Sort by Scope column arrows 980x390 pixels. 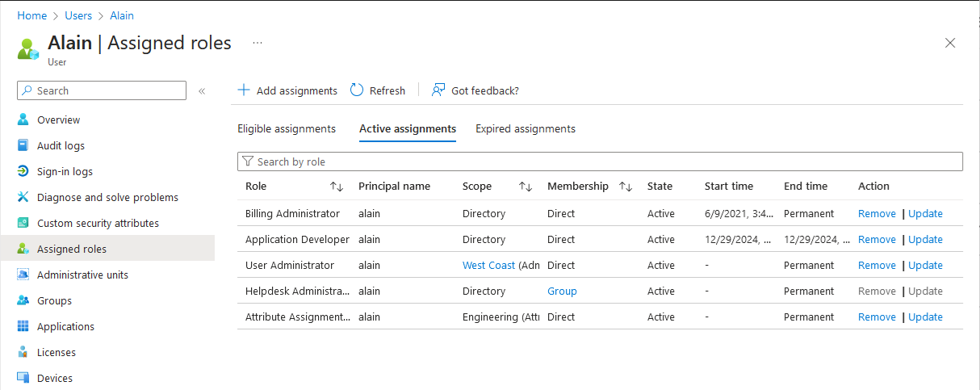pyautogui.click(x=526, y=187)
